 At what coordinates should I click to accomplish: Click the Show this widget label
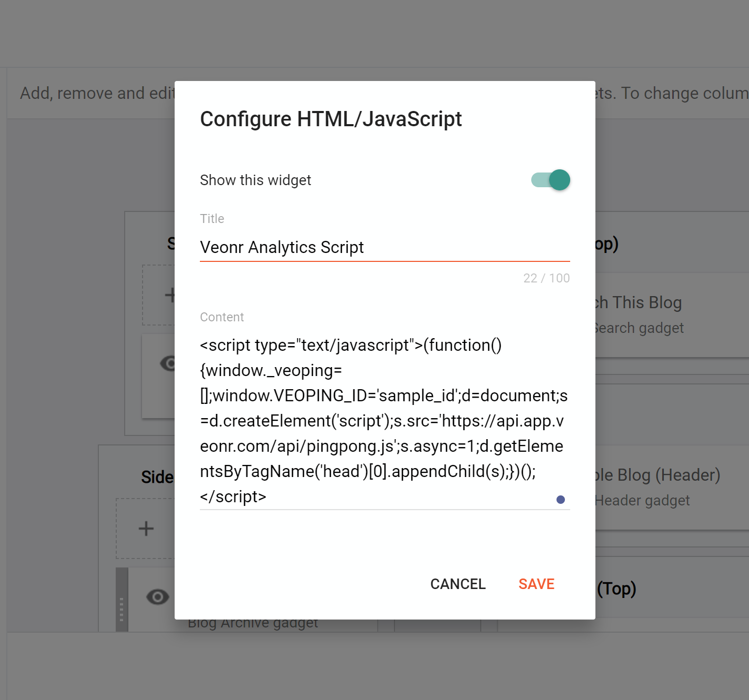tap(256, 180)
